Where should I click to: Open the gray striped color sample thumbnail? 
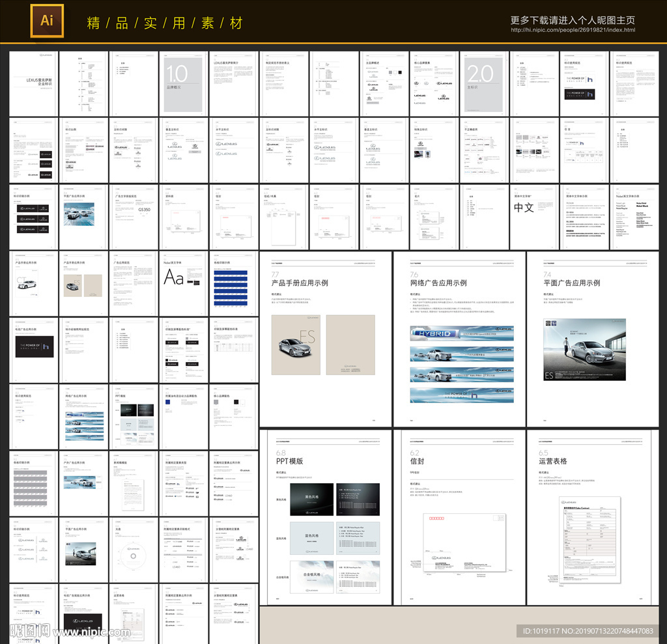[x=34, y=484]
